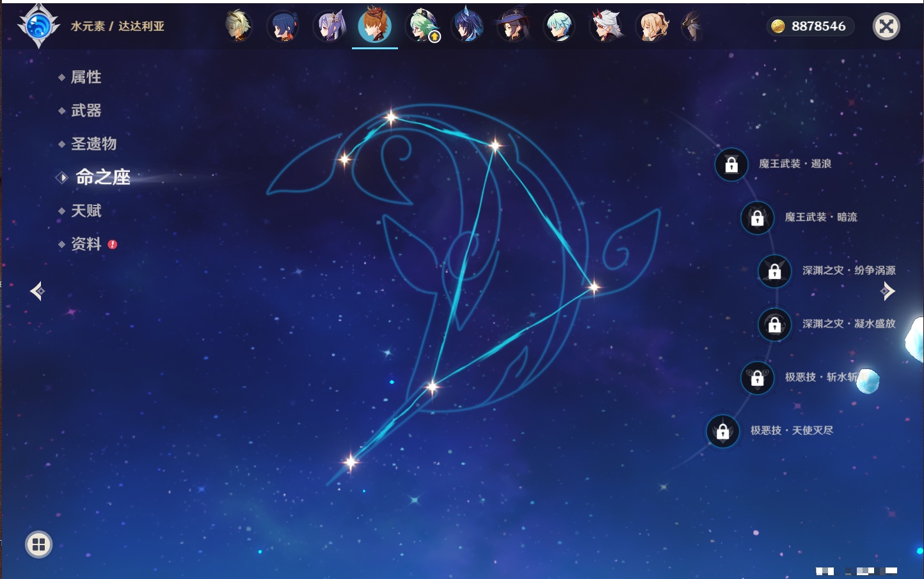Select the highlighted orange-haired Tartaglia avatar

coord(375,26)
